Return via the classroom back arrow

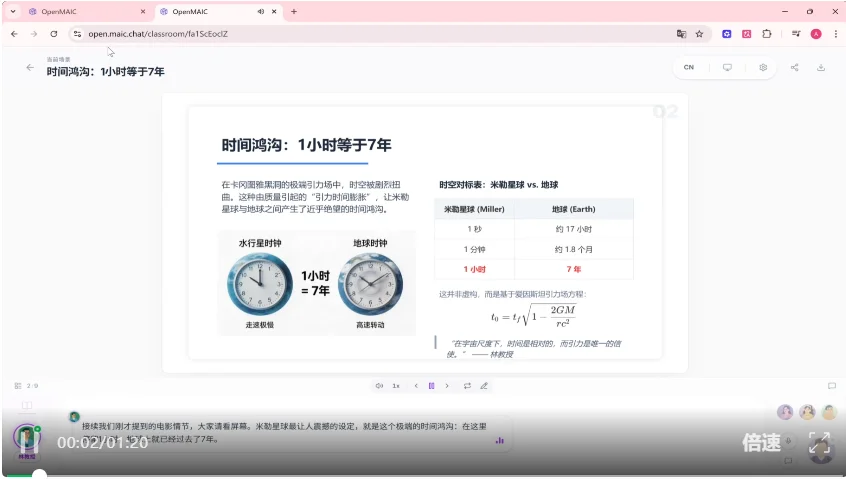point(30,67)
